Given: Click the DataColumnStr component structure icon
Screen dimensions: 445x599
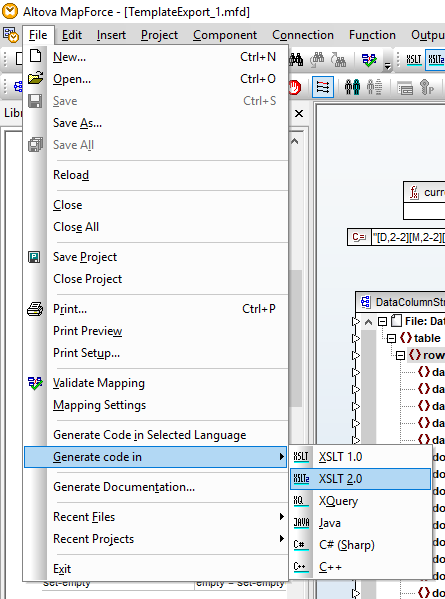Looking at the screenshot, I should (x=366, y=302).
